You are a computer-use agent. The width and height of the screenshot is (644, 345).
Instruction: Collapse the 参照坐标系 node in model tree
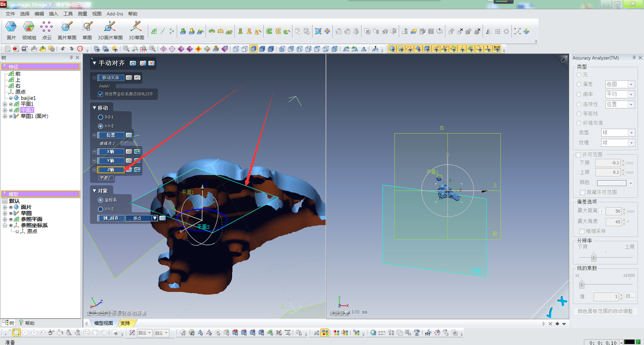click(5, 225)
